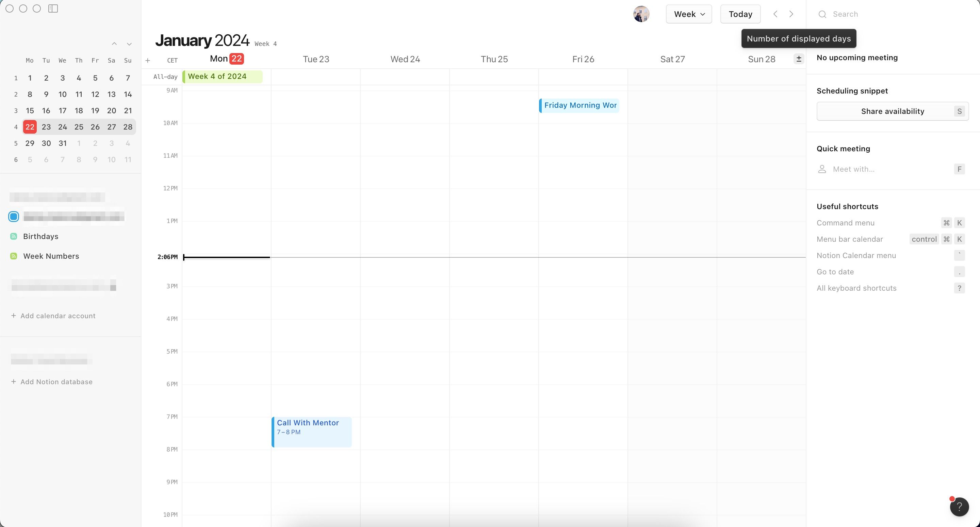Viewport: 980px width, 527px height.
Task: Click the Week Numbers calendar feed icon
Action: [x=14, y=256]
